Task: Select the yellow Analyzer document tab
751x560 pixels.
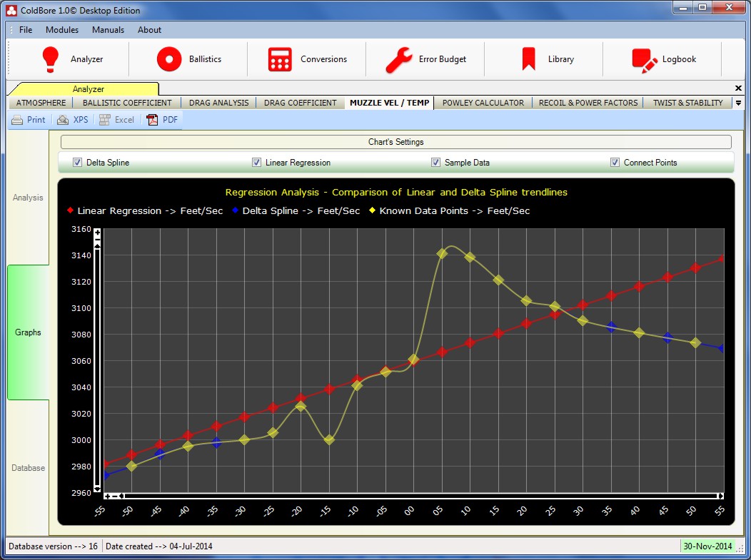Action: [88, 89]
